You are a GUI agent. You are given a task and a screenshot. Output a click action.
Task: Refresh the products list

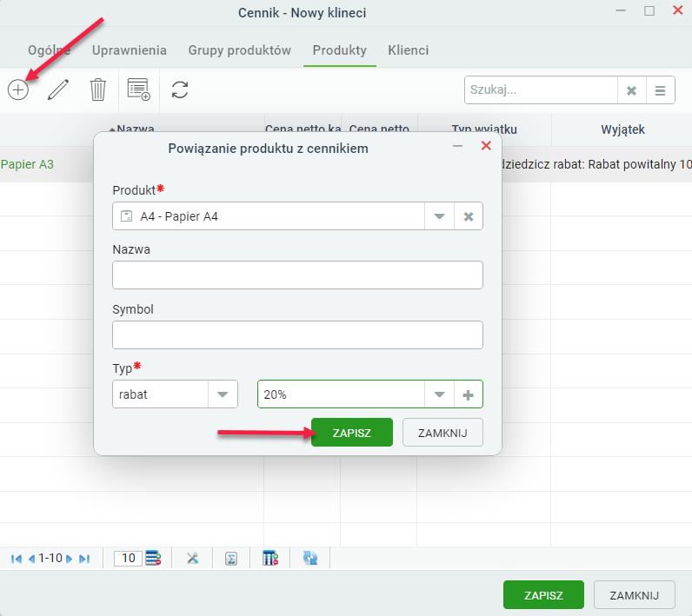180,90
